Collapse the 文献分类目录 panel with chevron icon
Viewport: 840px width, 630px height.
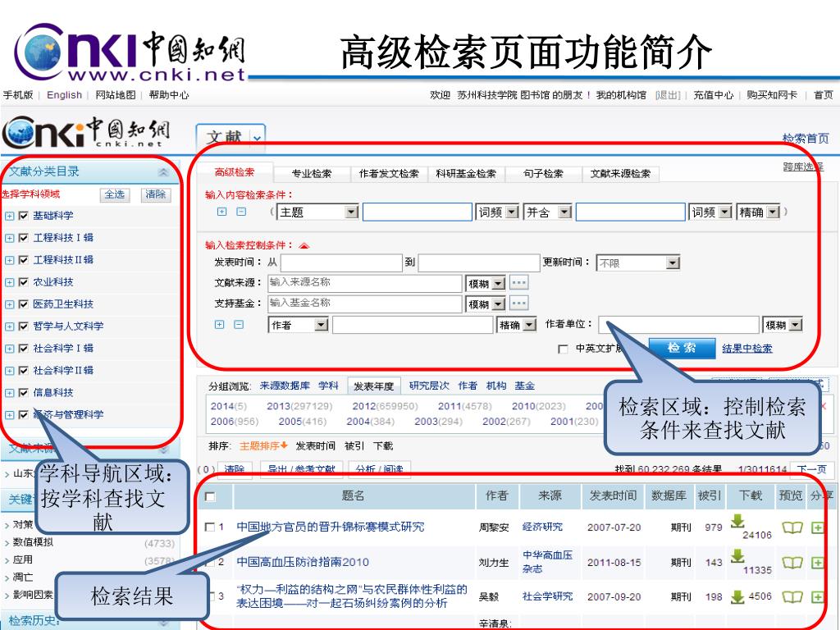tap(163, 172)
